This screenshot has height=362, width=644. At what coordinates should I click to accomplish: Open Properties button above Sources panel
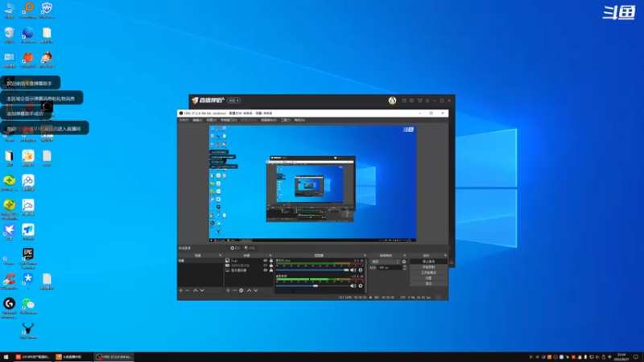click(235, 248)
